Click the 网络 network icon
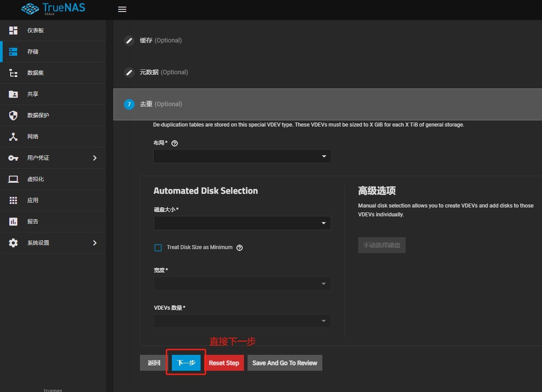The width and height of the screenshot is (542, 392). [x=13, y=137]
